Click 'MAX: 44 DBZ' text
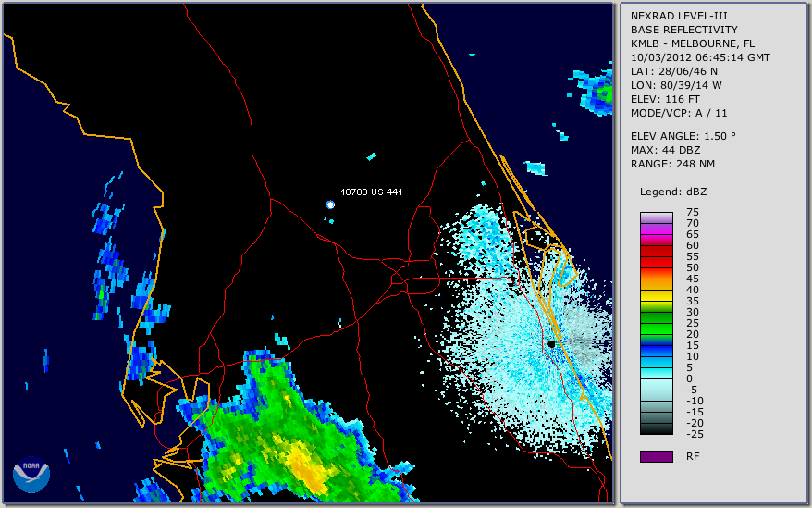This screenshot has width=812, height=508. [x=666, y=150]
